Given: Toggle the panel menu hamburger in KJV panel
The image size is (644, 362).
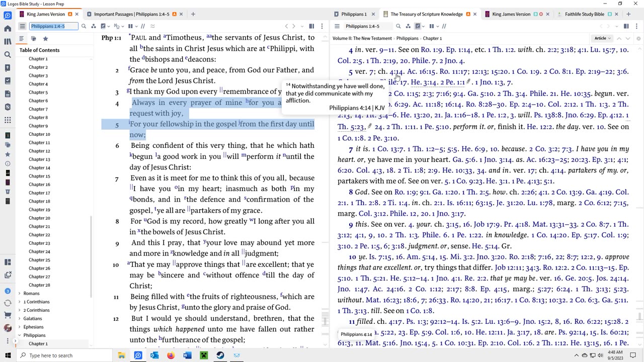Looking at the screenshot, I should (22, 26).
